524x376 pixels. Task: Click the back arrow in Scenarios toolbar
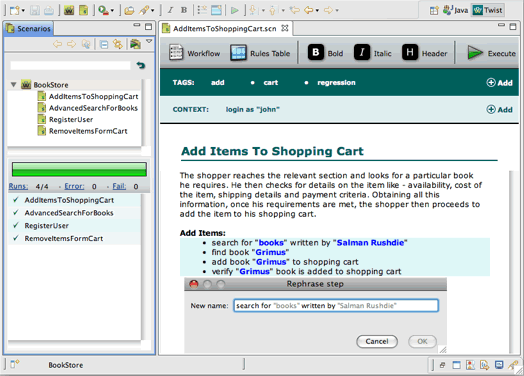[57, 44]
